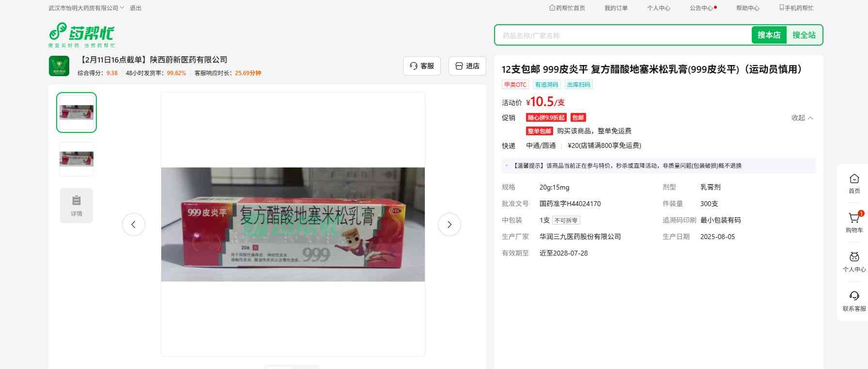Open 公告中心 in top navigation
The width and height of the screenshot is (868, 369).
701,8
